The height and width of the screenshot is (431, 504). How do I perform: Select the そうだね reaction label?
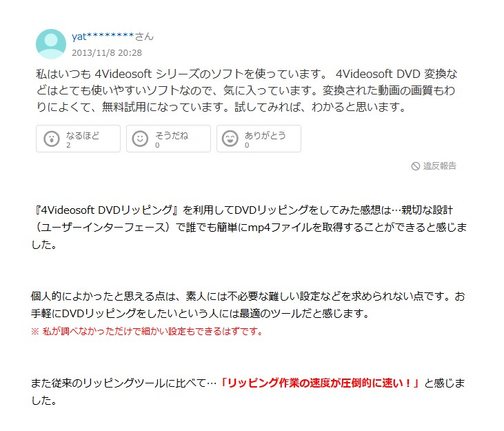click(x=172, y=135)
